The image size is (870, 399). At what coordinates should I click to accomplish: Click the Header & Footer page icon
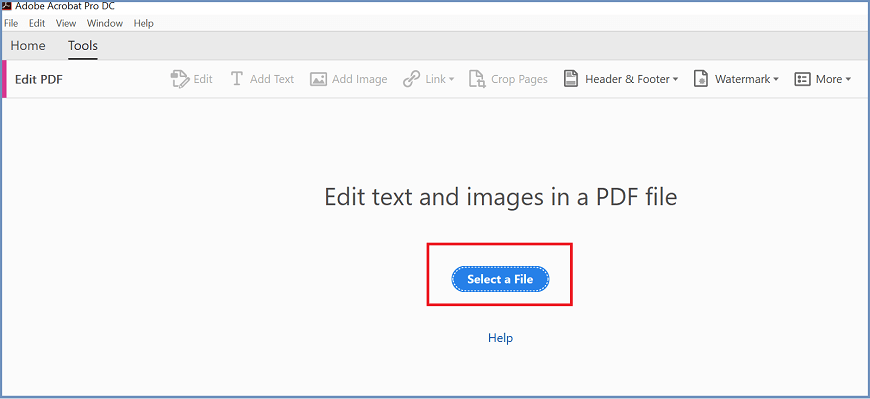tap(570, 79)
